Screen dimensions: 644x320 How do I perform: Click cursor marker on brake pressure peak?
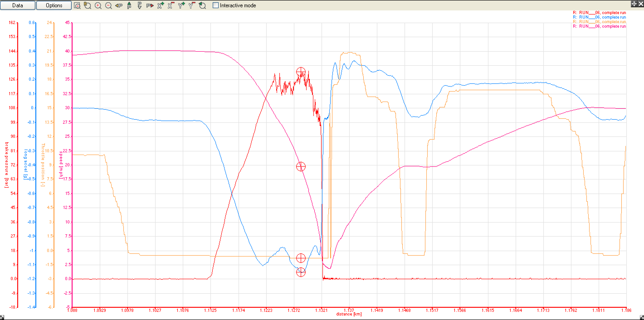[x=301, y=72]
